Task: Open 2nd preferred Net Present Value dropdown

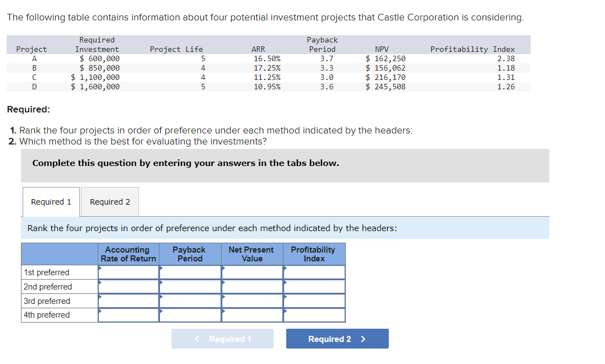Action: tap(253, 286)
